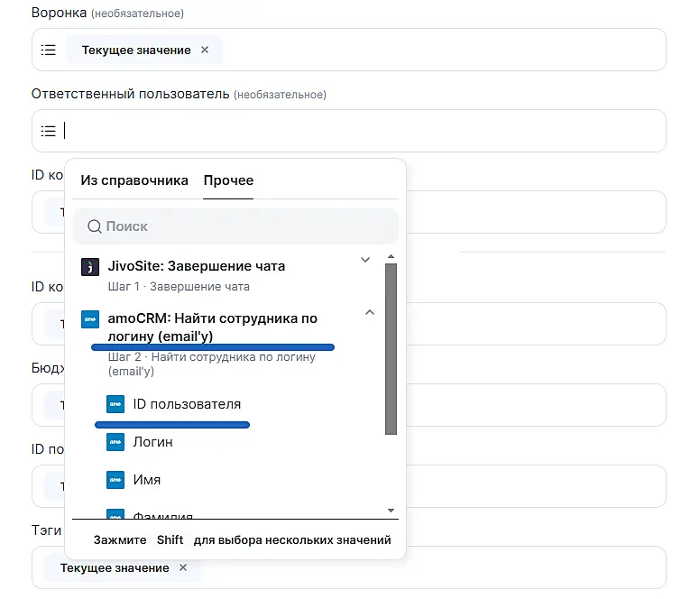Remove Текущее значение chip from Воронка field
Screen dimensions: 700x599
205,51
